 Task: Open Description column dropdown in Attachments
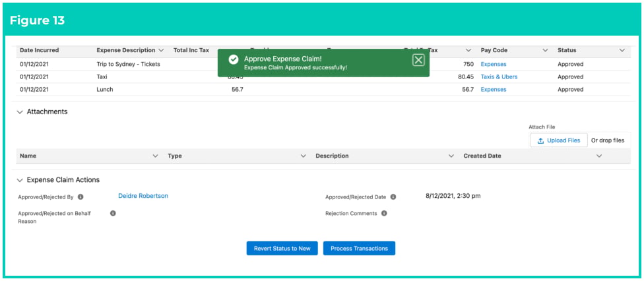click(x=451, y=156)
